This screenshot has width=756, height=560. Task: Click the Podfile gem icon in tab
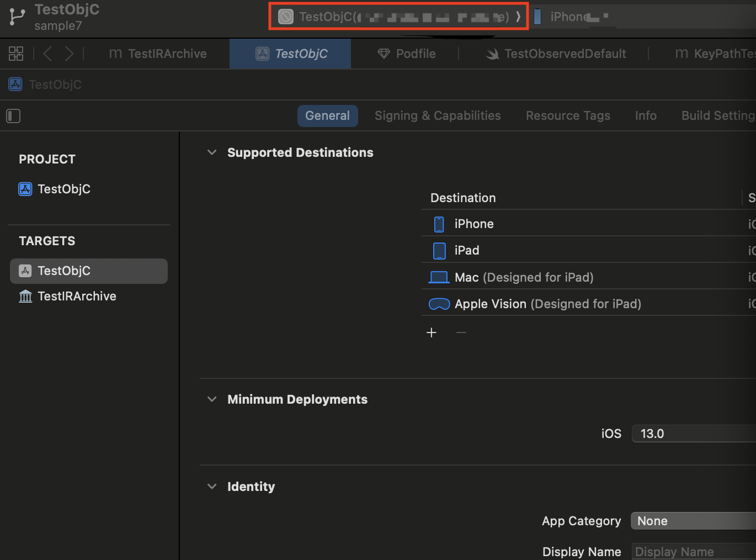(384, 54)
